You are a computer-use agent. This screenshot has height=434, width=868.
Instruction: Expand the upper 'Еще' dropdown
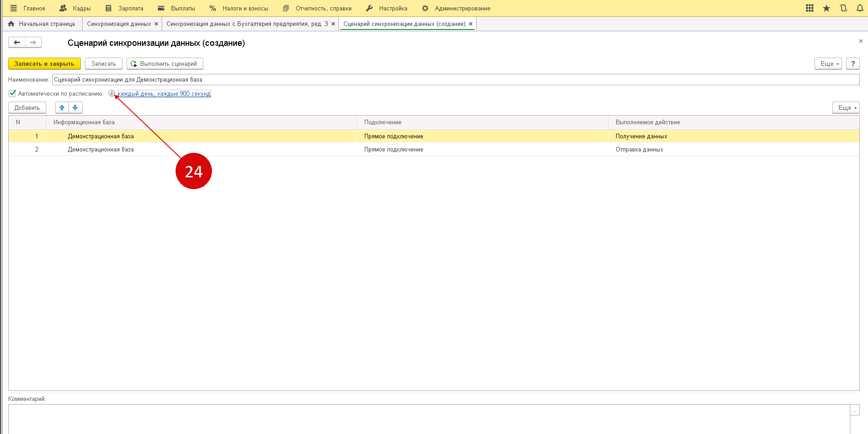coord(828,64)
